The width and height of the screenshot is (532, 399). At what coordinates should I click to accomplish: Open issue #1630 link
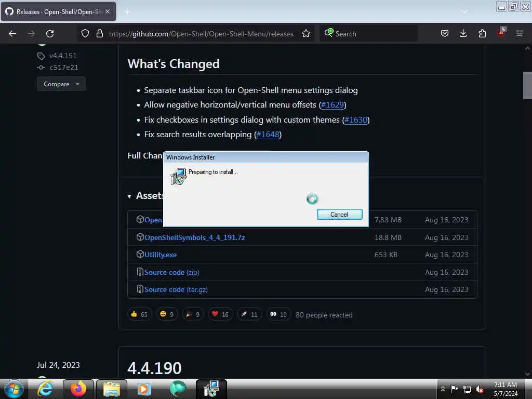coord(355,120)
